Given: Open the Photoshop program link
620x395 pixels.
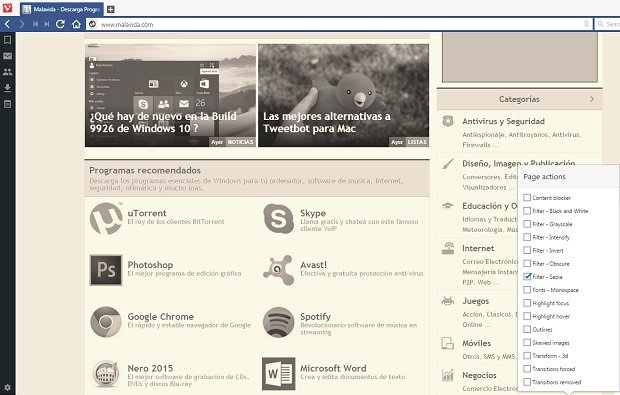Looking at the screenshot, I should [150, 265].
